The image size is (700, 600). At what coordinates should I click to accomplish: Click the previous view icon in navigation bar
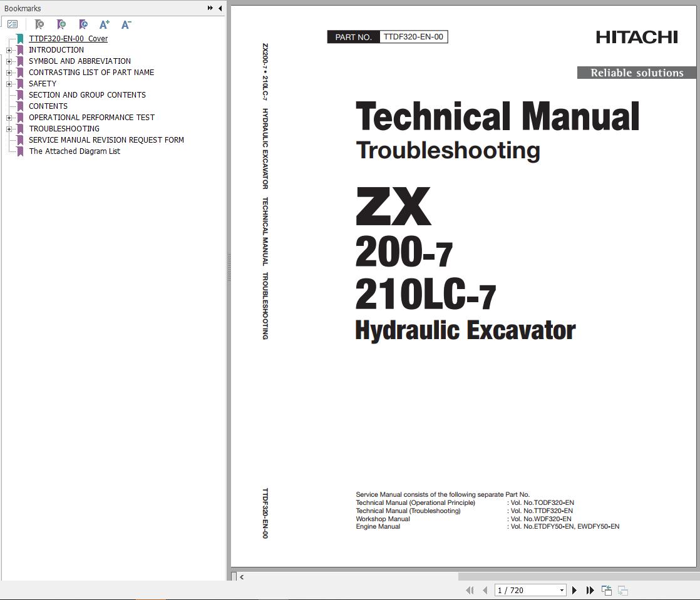coord(606,590)
